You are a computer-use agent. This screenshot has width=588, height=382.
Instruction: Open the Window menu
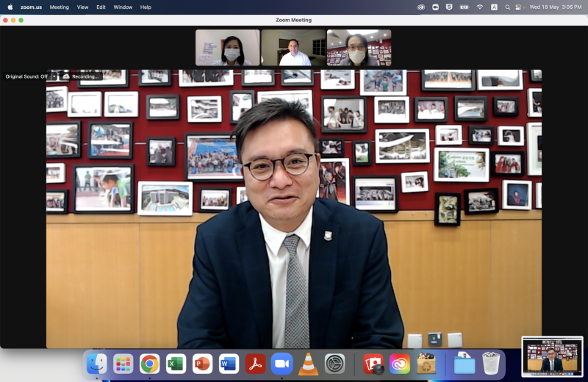point(123,7)
